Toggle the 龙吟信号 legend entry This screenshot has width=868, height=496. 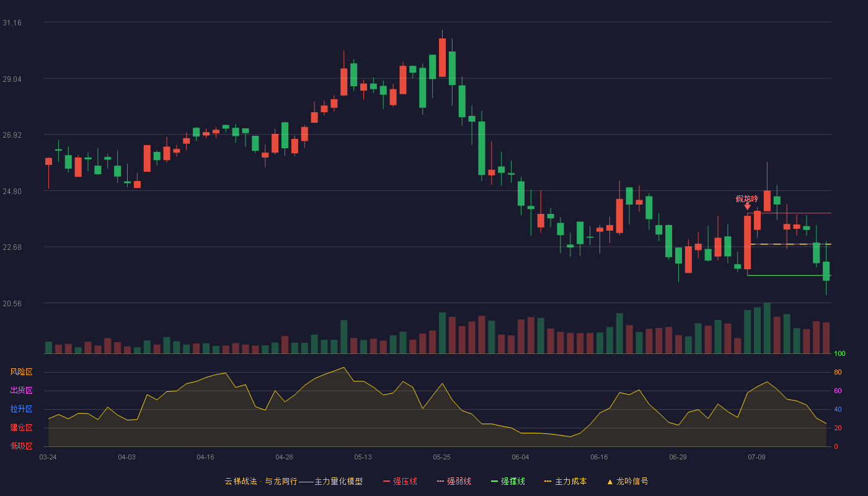click(627, 481)
